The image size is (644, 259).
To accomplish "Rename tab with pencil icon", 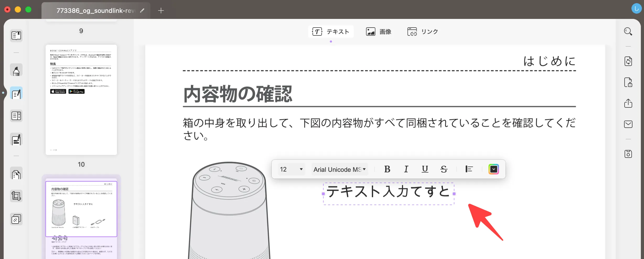I will pyautogui.click(x=142, y=11).
